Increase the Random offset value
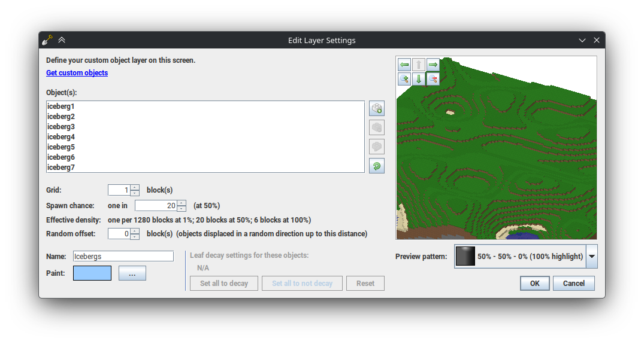The image size is (644, 344). point(135,231)
